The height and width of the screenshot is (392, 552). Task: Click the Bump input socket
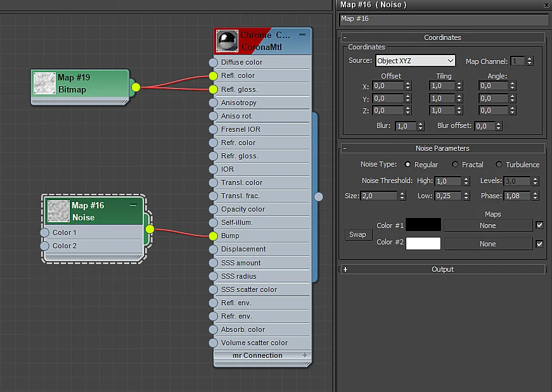(214, 236)
